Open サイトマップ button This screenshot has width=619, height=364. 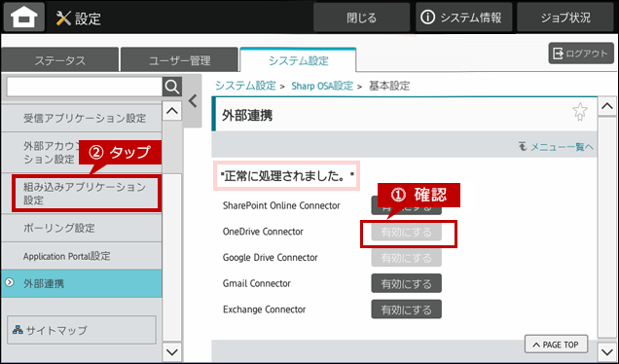coord(82,330)
